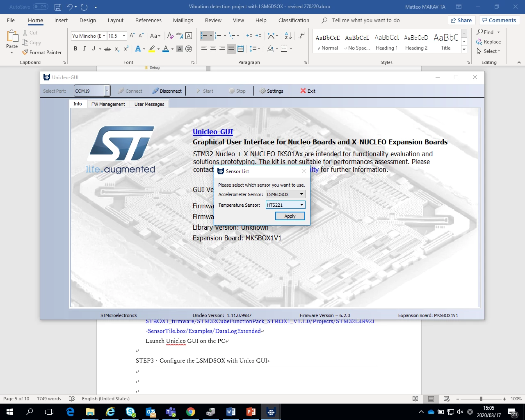Screen dimensions: 525x420
Task: Click the red Exit icon
Action: pyautogui.click(x=303, y=91)
